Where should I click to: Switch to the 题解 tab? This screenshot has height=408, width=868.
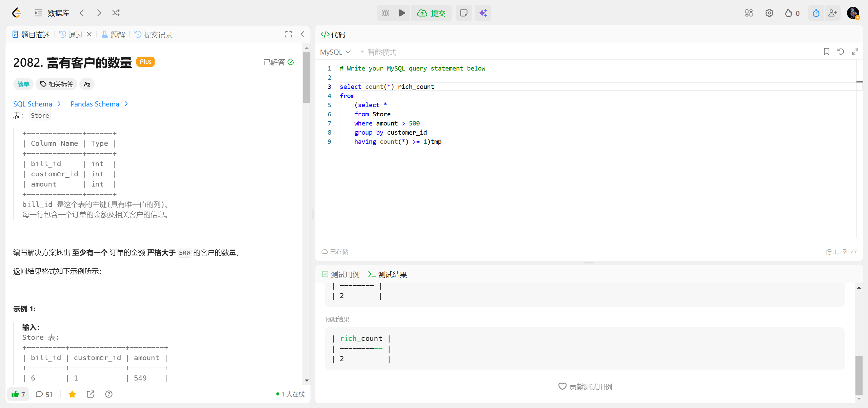coord(114,35)
